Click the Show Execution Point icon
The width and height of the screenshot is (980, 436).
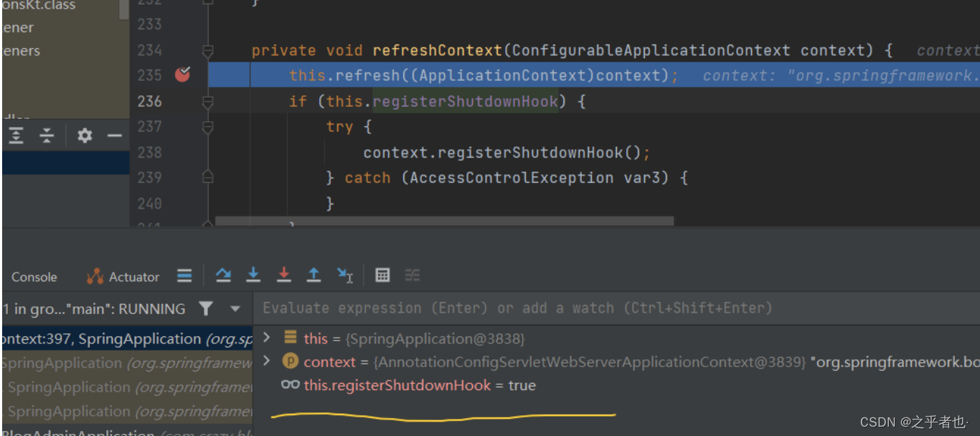[184, 275]
